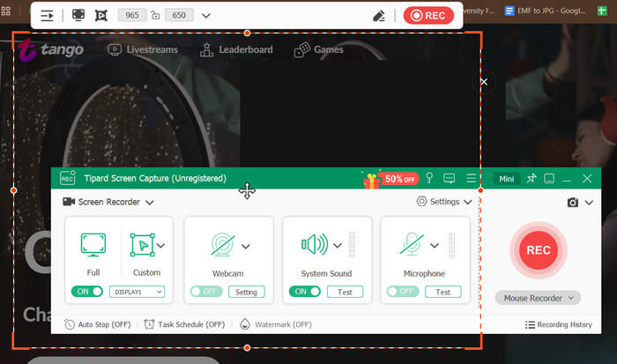This screenshot has width=617, height=364.
Task: Open the Mouse Recorder dropdown
Action: tap(538, 298)
